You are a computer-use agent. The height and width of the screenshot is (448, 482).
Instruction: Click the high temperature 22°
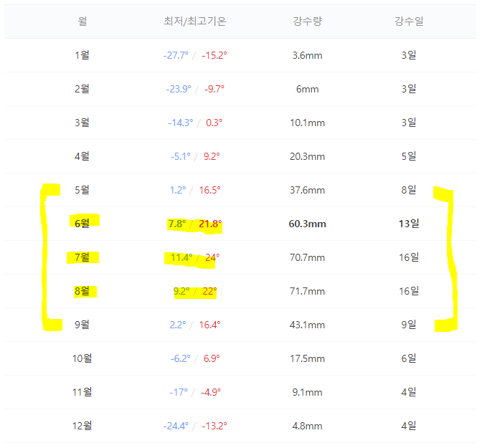click(209, 291)
